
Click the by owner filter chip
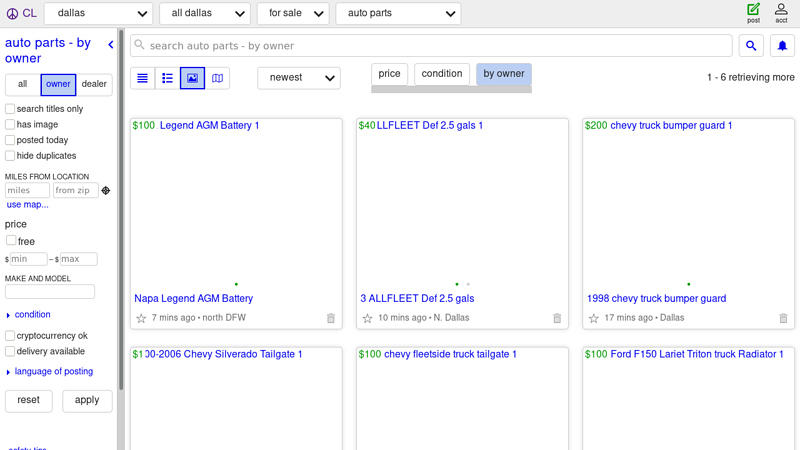(x=504, y=74)
